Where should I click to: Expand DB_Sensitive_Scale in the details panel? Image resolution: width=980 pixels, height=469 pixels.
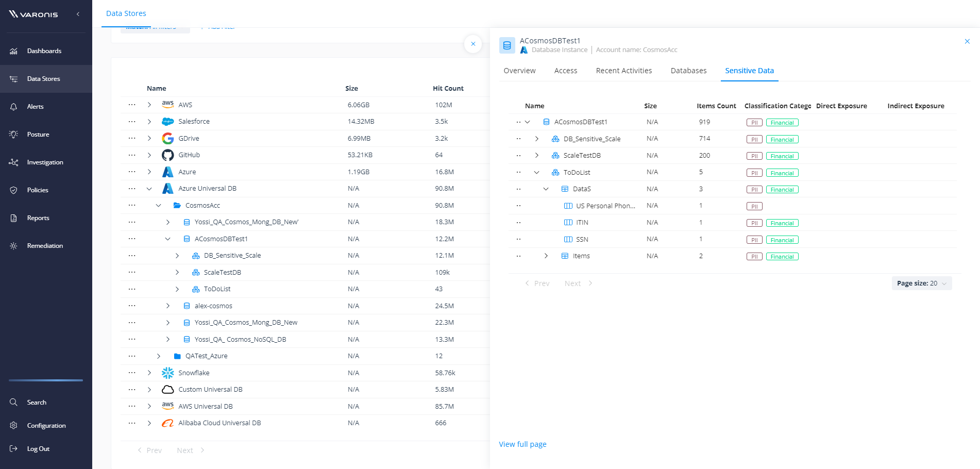click(537, 139)
